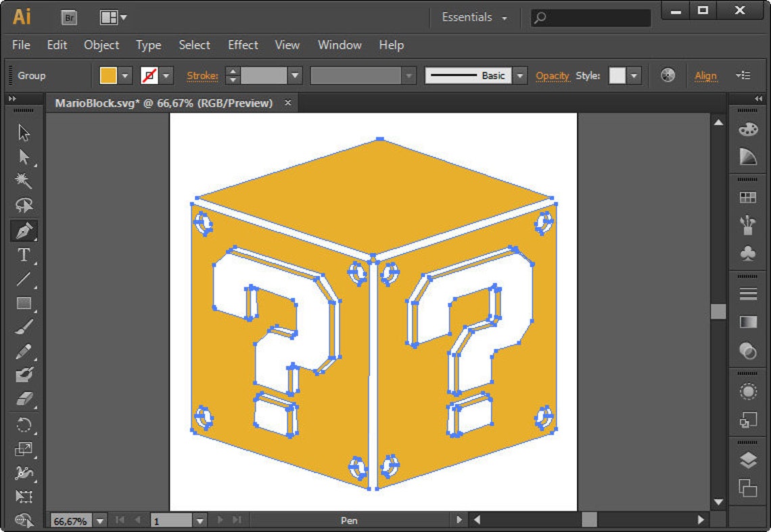Click the Style thumbnail toggle
Image resolution: width=771 pixels, height=532 pixels.
click(617, 75)
